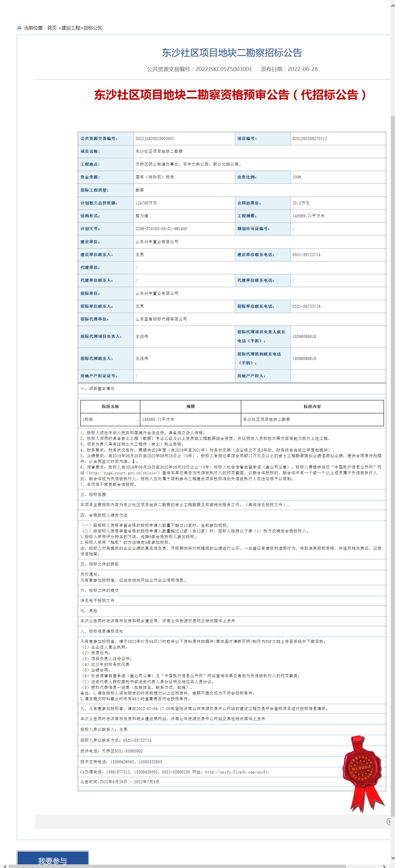Click the 标段内容 column header
395x868 pixels.
[x=312, y=407]
